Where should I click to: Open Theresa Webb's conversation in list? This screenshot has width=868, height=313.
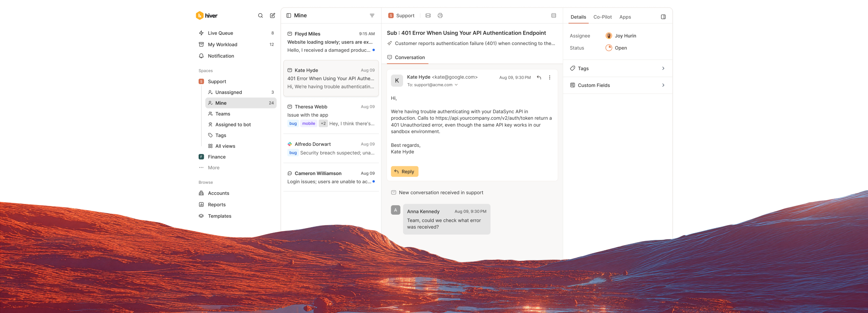(x=331, y=115)
